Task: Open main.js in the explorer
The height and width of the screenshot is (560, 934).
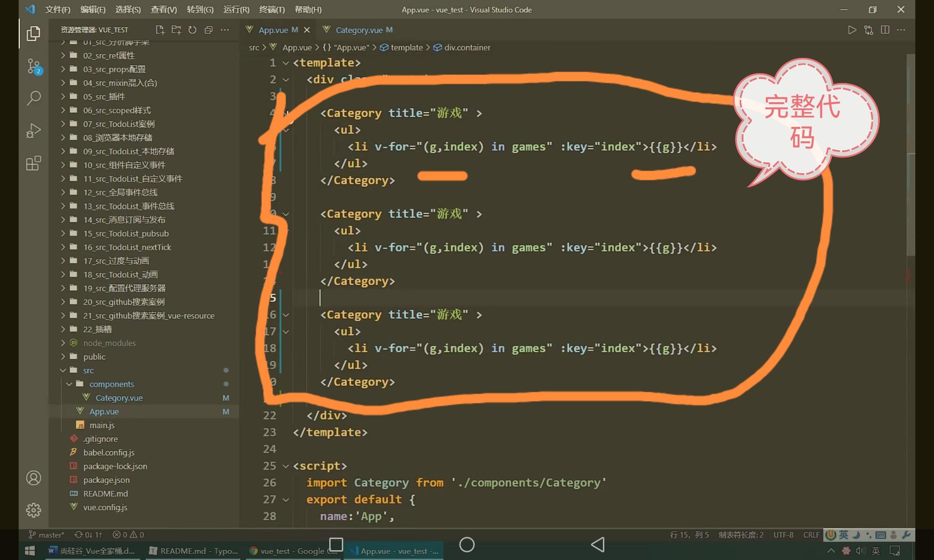Action: coord(102,425)
